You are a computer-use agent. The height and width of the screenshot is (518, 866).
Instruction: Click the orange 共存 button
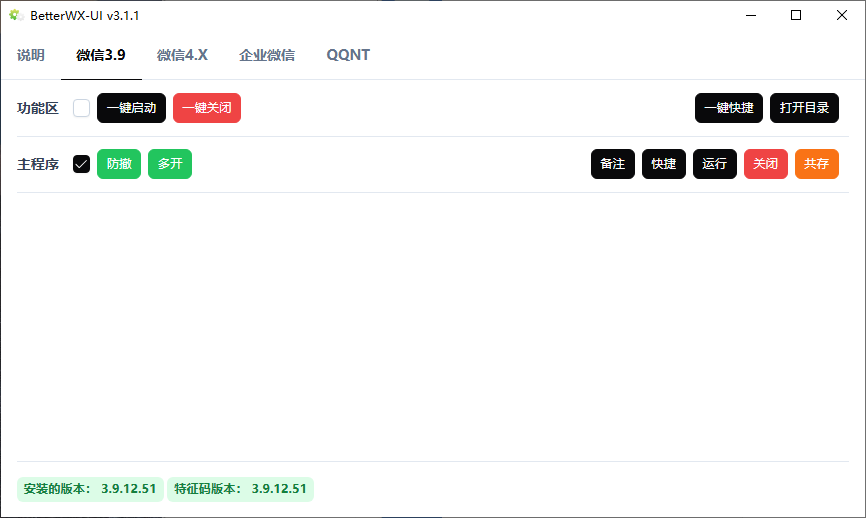pos(817,164)
